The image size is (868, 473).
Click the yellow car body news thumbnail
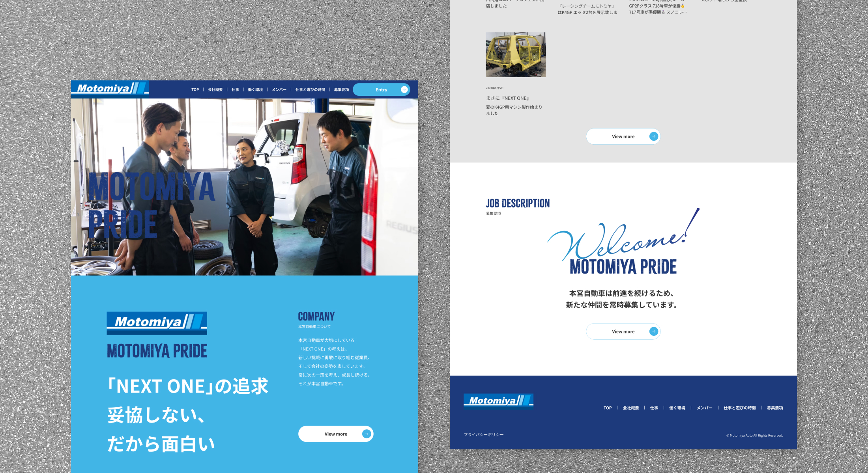(515, 55)
